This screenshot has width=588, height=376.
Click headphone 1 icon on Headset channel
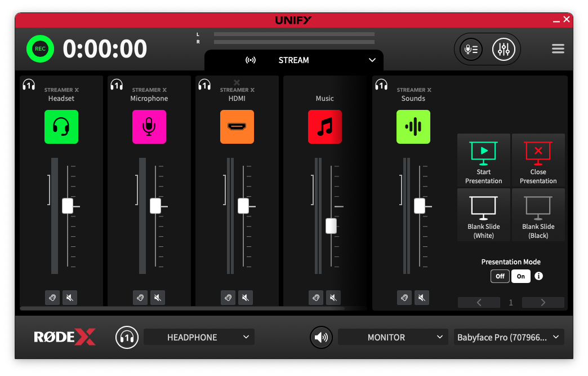coord(29,85)
